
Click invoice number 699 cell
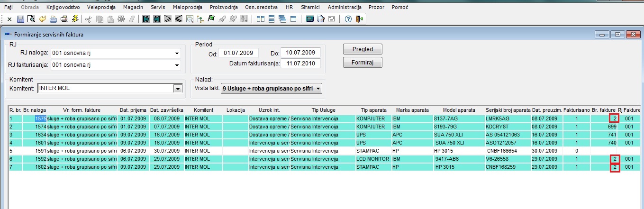coord(604,127)
